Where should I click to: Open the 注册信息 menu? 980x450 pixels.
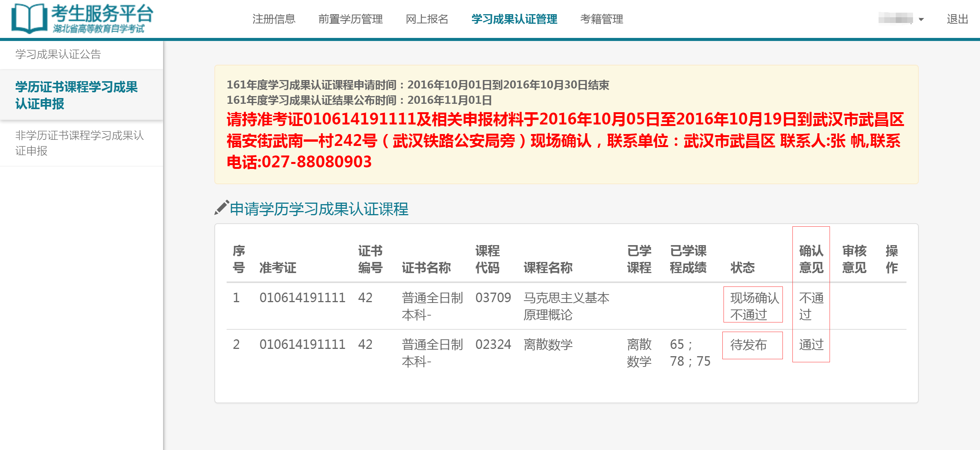coord(274,19)
